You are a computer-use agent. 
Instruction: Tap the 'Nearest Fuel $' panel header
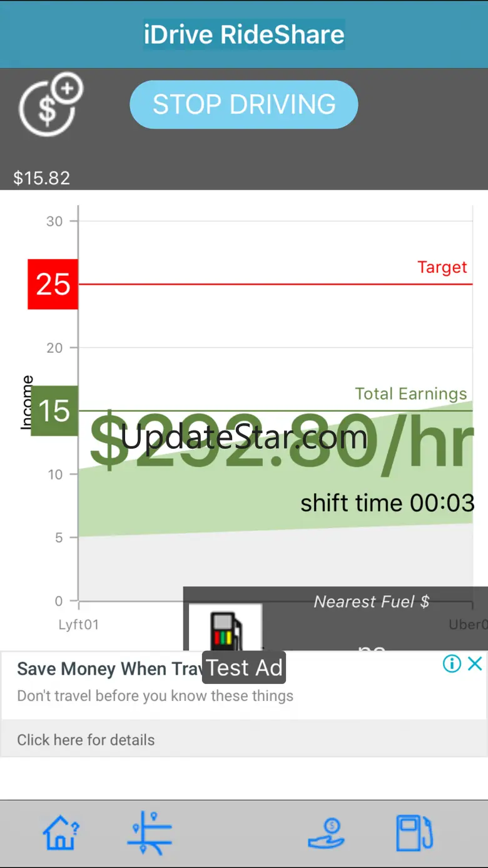point(371,601)
